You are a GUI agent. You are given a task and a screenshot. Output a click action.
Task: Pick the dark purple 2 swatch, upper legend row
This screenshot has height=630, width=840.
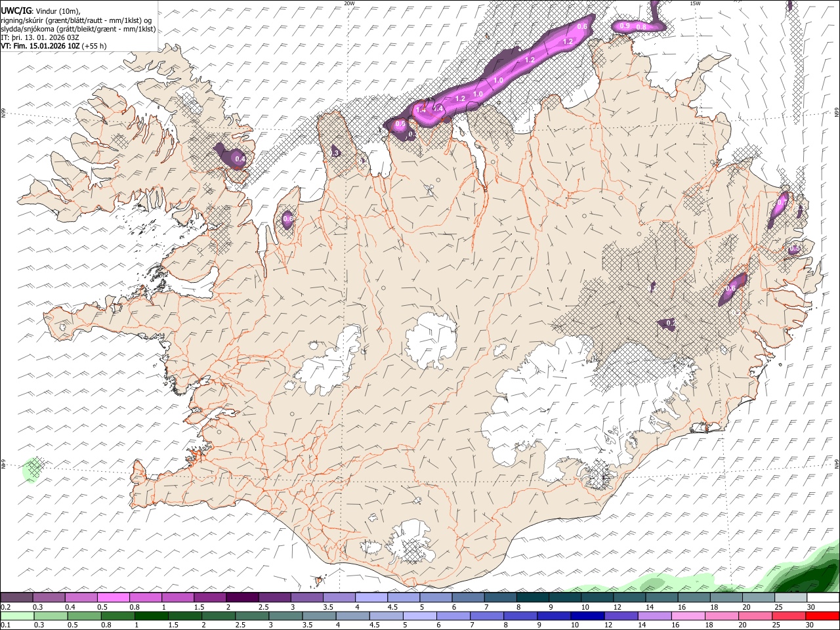(241, 597)
